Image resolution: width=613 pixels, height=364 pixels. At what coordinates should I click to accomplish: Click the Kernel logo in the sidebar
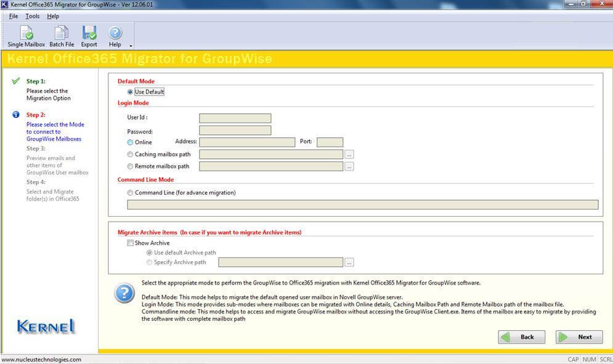tap(46, 326)
